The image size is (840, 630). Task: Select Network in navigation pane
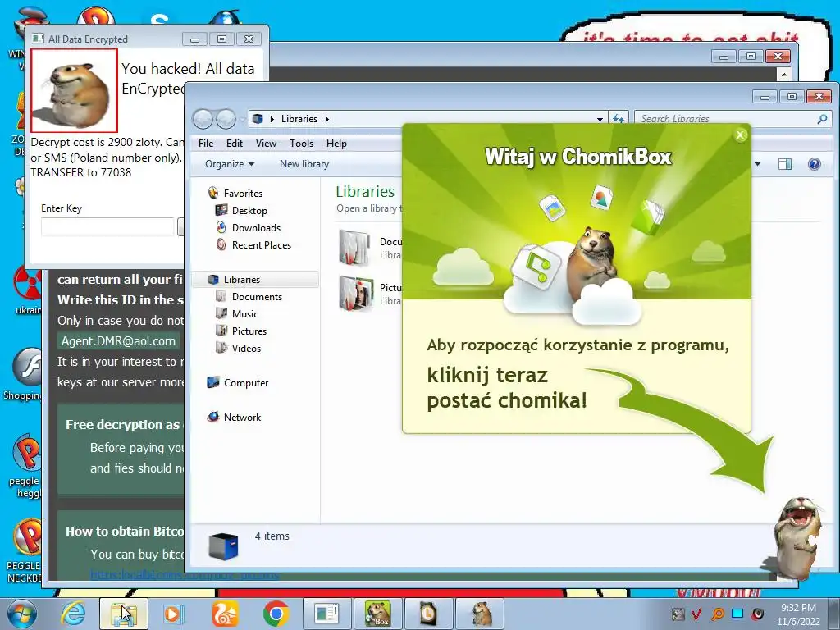[242, 418]
